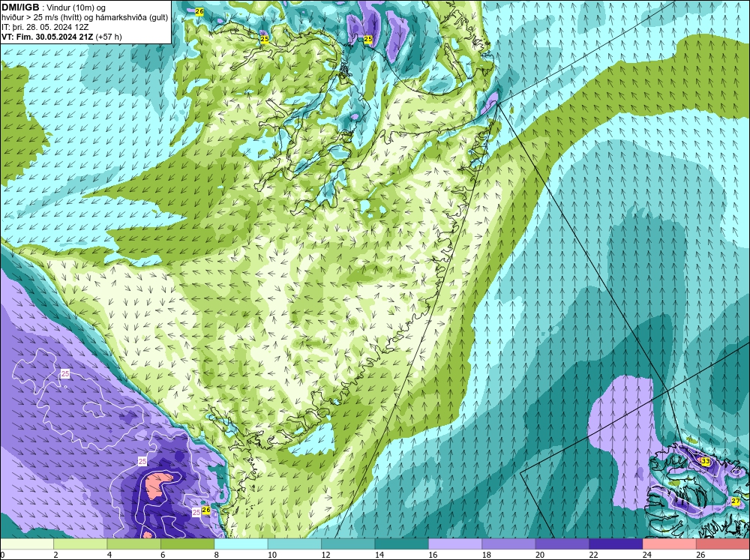This screenshot has width=750, height=560.
Task: Select the 10–12 m/s light teal swatch
Action: 295,544
